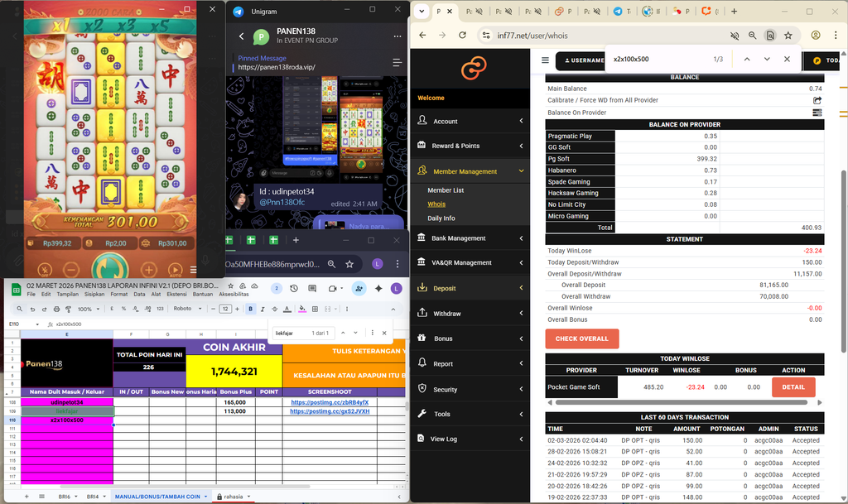Toggle Balance On Provider list icon
848x504 pixels.
[x=817, y=113]
